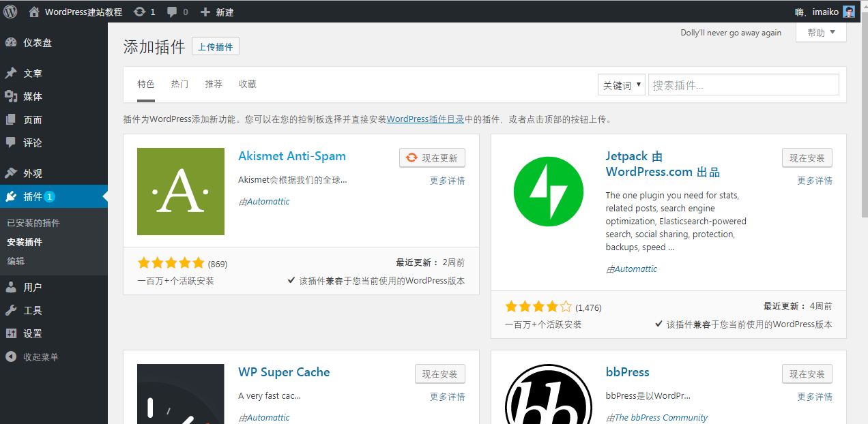This screenshot has width=868, height=424.
Task: Open the Jetpack title link
Action: click(x=663, y=164)
